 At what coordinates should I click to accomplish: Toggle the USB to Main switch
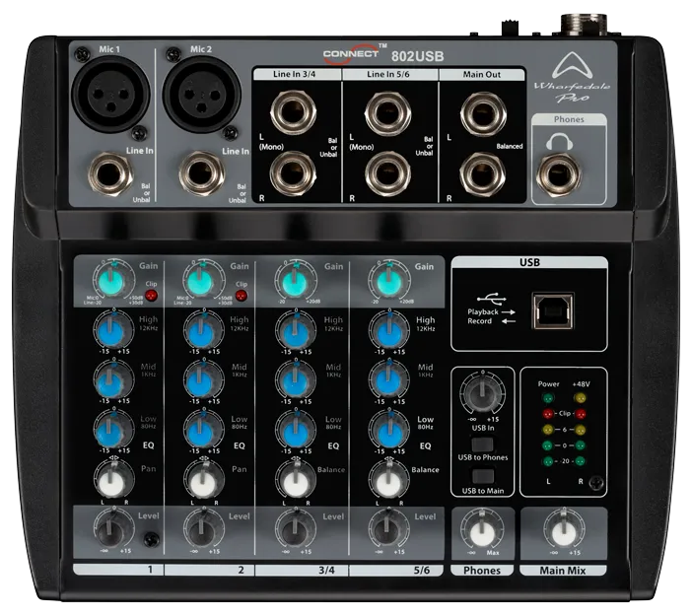482,475
